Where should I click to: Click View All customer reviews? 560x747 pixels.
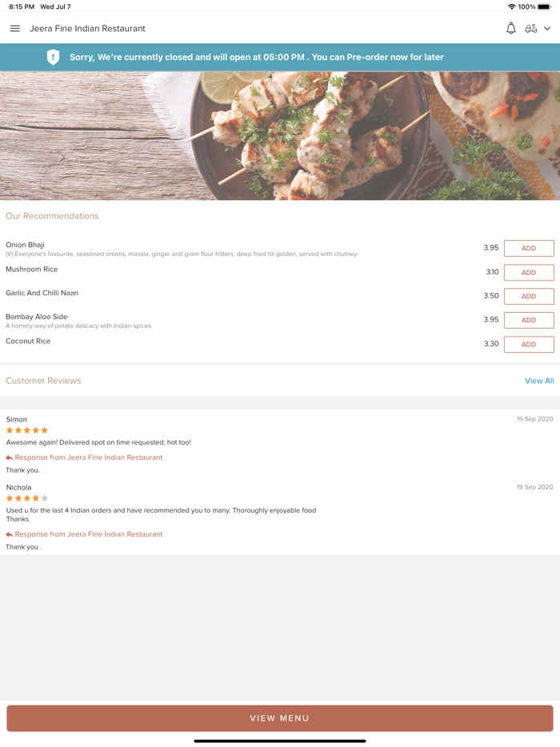[x=539, y=381]
